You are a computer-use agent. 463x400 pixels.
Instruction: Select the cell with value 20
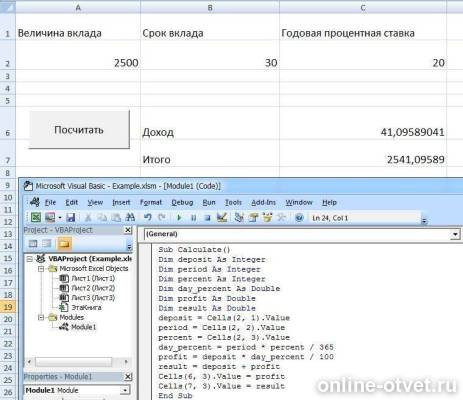(363, 55)
